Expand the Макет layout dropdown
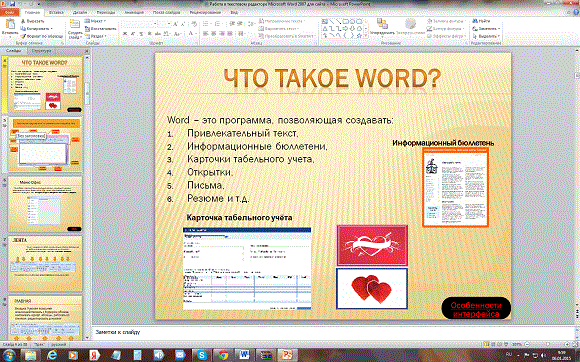 pos(95,21)
